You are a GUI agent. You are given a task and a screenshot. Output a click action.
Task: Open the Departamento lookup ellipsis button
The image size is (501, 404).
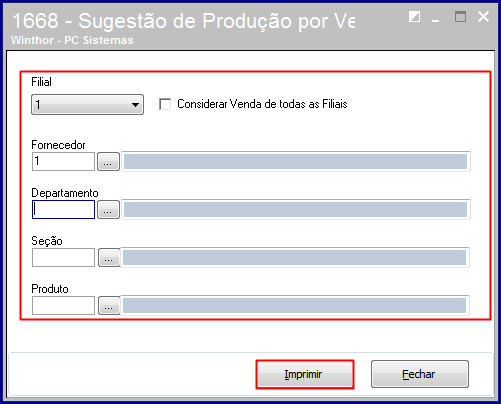point(108,210)
